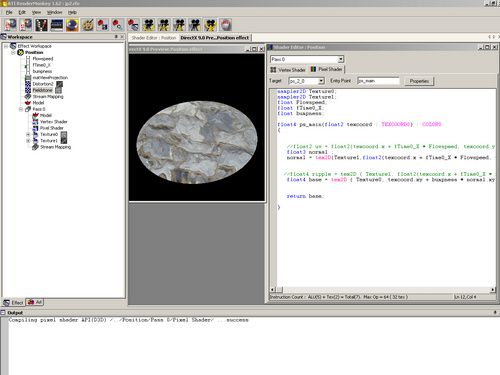The image size is (500, 375).
Task: Click left arrow of code editor horizontal scrollbar
Action: pos(273,290)
